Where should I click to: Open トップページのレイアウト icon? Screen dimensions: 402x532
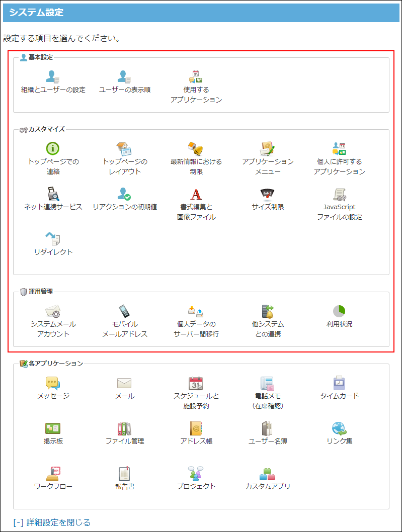pyautogui.click(x=124, y=149)
